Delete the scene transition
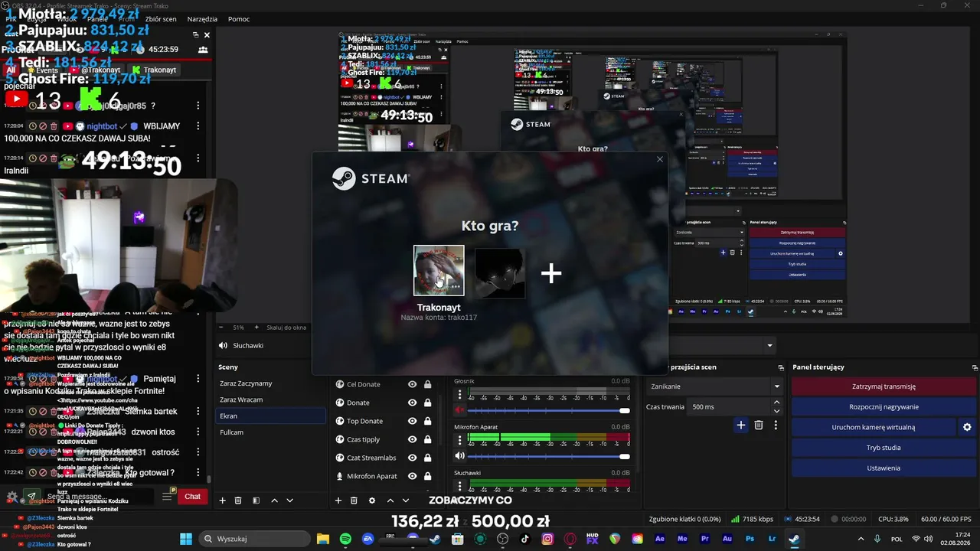The width and height of the screenshot is (980, 551). tap(759, 425)
